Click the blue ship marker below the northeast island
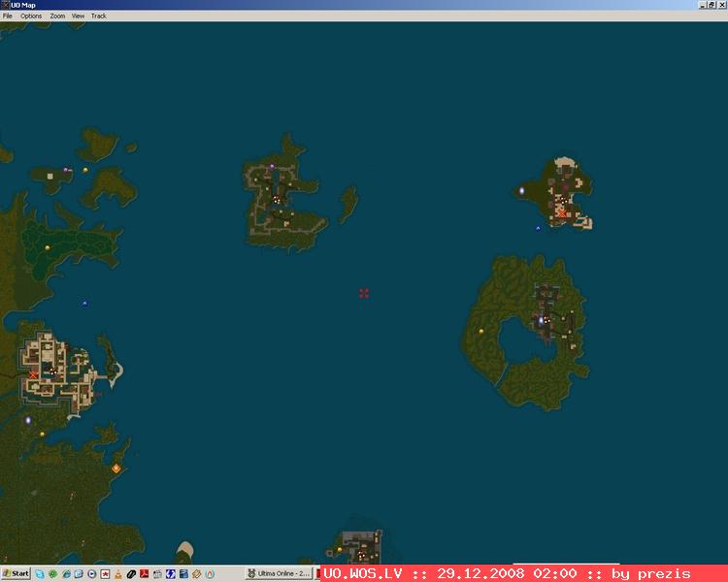 click(x=538, y=228)
